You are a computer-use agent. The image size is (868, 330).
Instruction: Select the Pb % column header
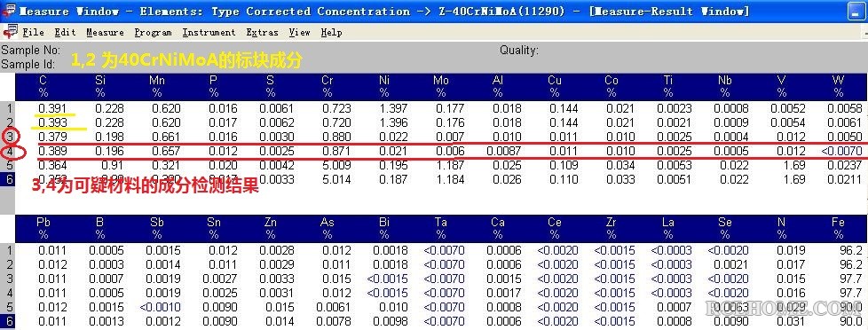click(x=43, y=228)
